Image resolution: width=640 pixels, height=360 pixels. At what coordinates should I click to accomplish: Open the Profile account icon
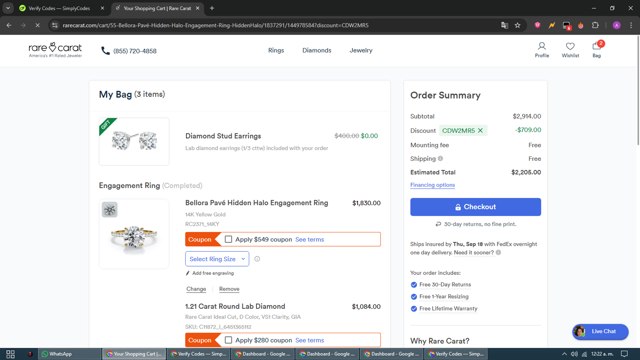pyautogui.click(x=542, y=50)
